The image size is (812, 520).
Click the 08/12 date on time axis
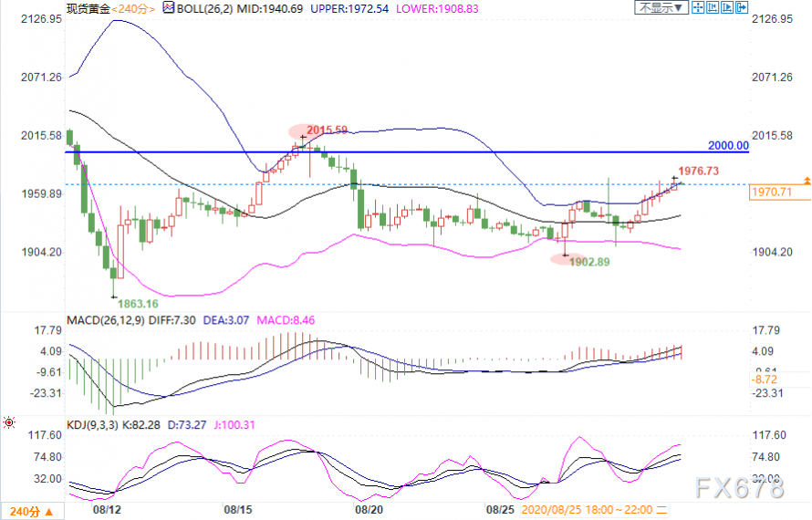[107, 510]
